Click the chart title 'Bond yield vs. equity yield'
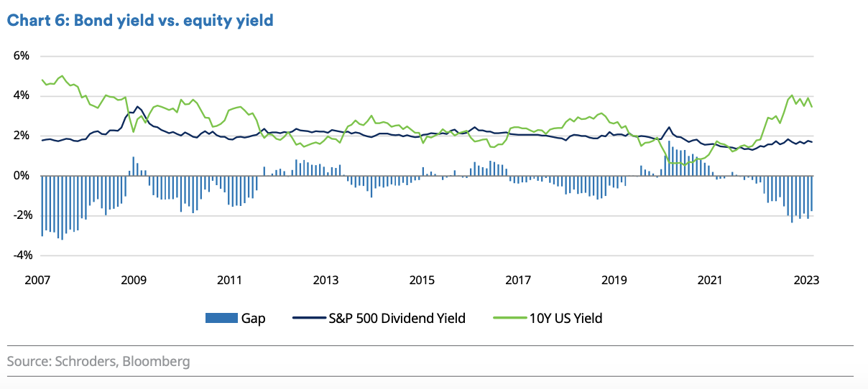Screen dimensions: 868x389 (x=140, y=21)
